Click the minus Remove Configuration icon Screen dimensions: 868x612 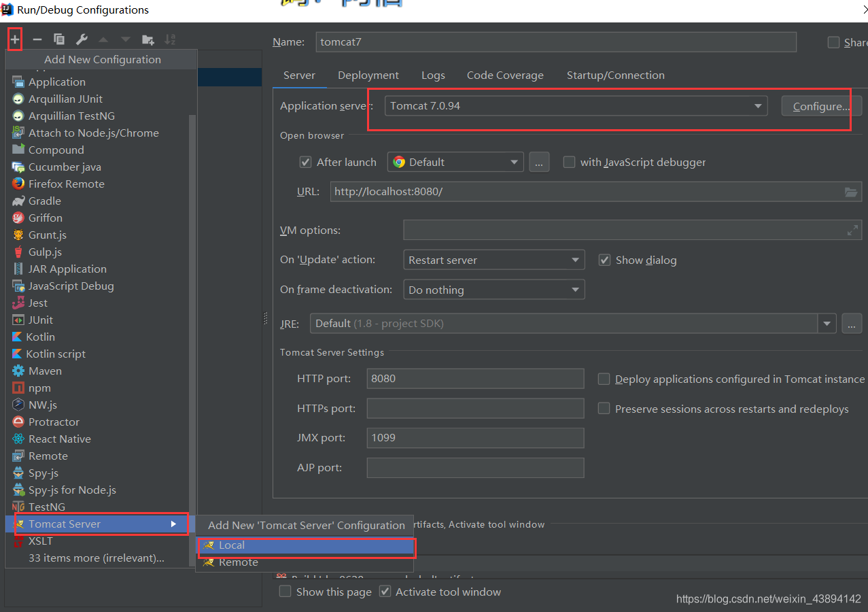pos(37,39)
